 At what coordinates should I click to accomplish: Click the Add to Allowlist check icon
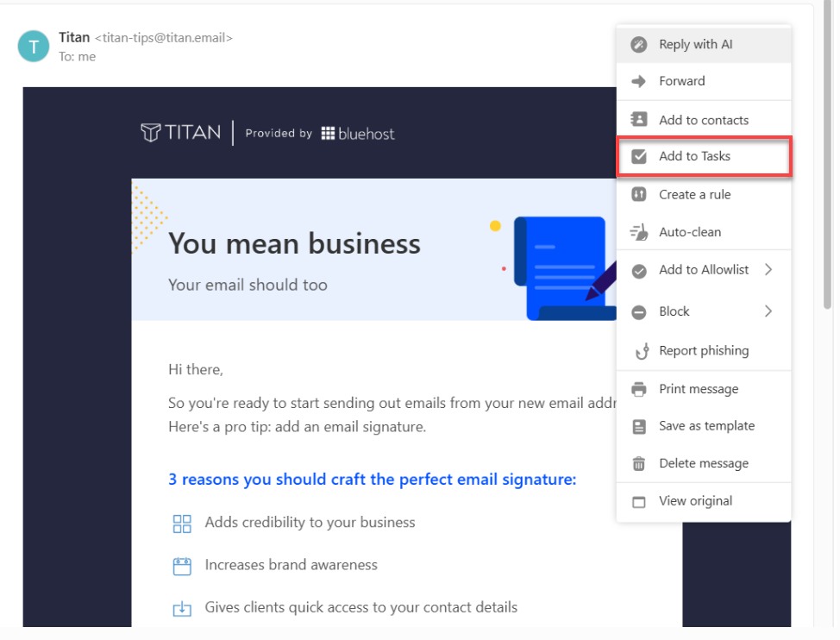(x=638, y=271)
